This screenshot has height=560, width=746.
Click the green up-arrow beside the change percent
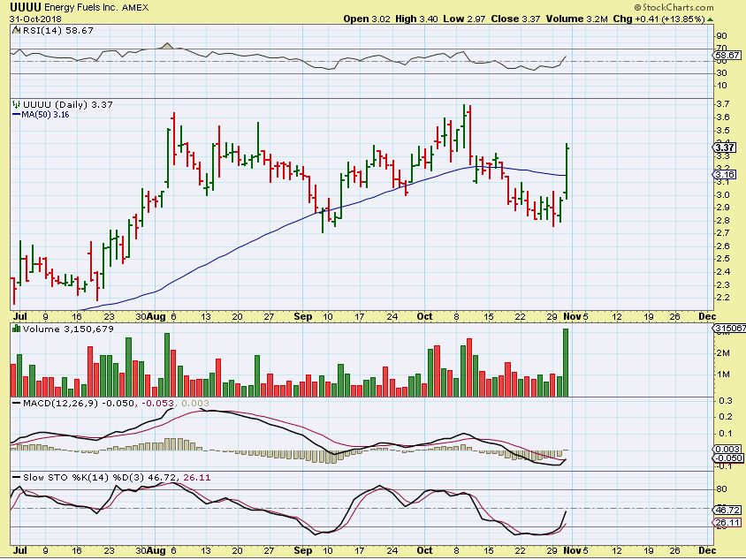tap(711, 19)
